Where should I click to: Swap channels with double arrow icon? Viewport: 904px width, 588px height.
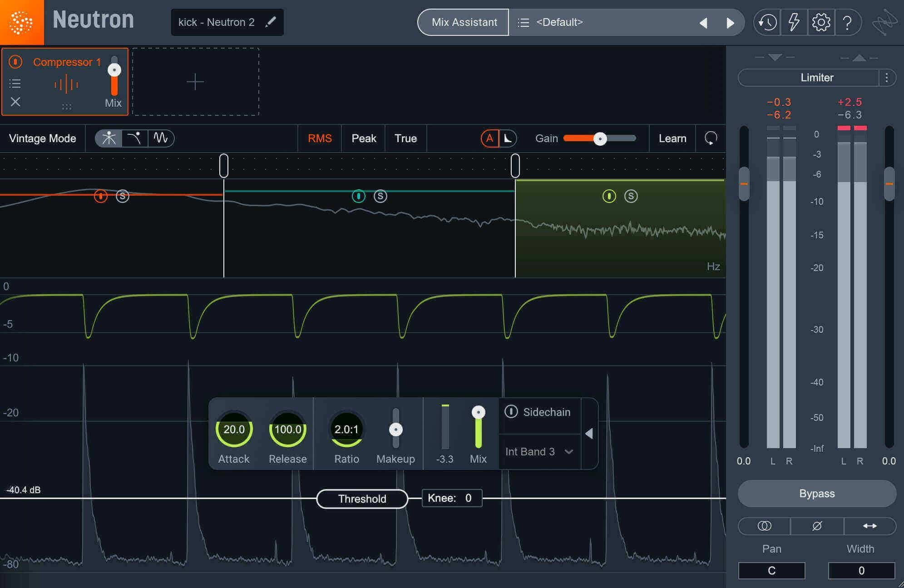pyautogui.click(x=869, y=526)
